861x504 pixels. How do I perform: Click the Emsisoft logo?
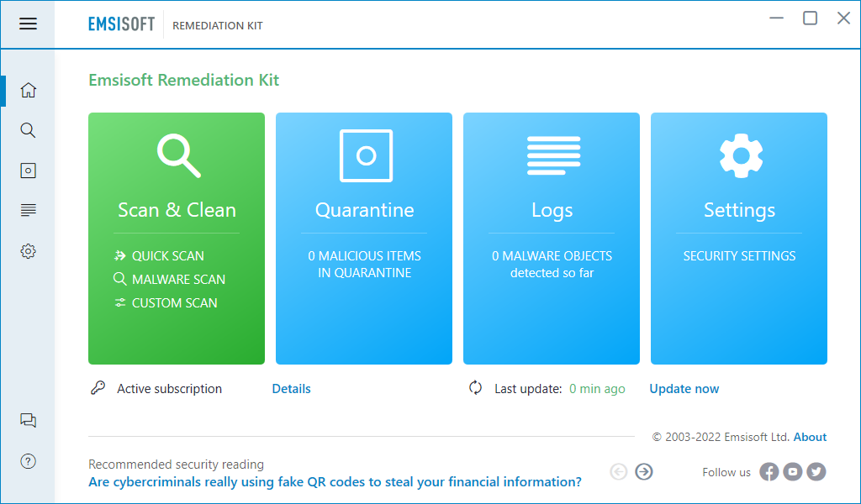tap(121, 24)
